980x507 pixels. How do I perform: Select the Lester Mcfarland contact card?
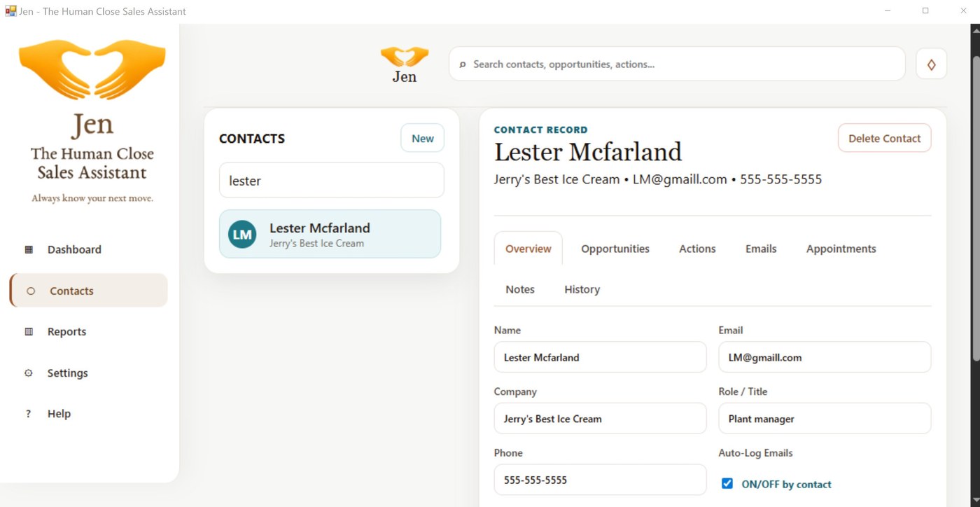pos(330,234)
